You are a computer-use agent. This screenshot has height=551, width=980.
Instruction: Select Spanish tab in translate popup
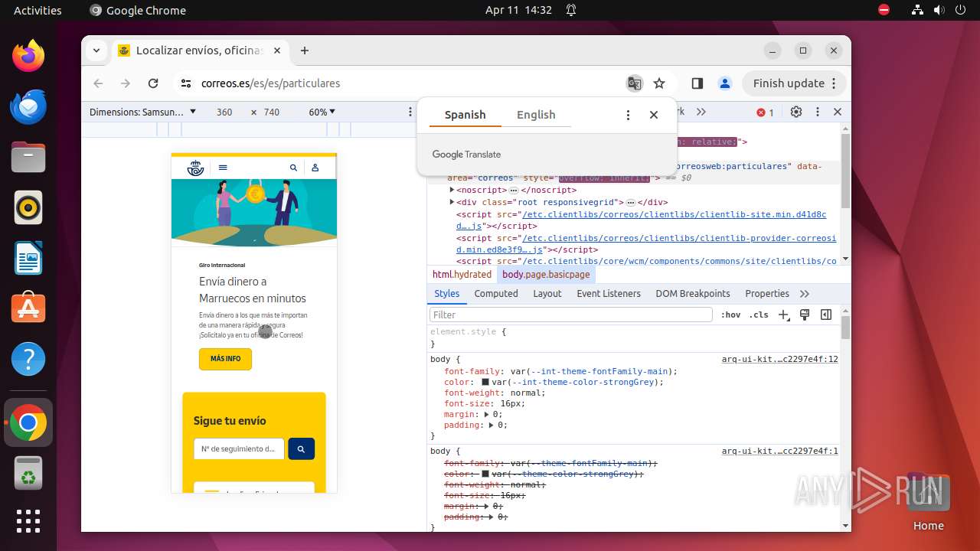click(x=465, y=115)
